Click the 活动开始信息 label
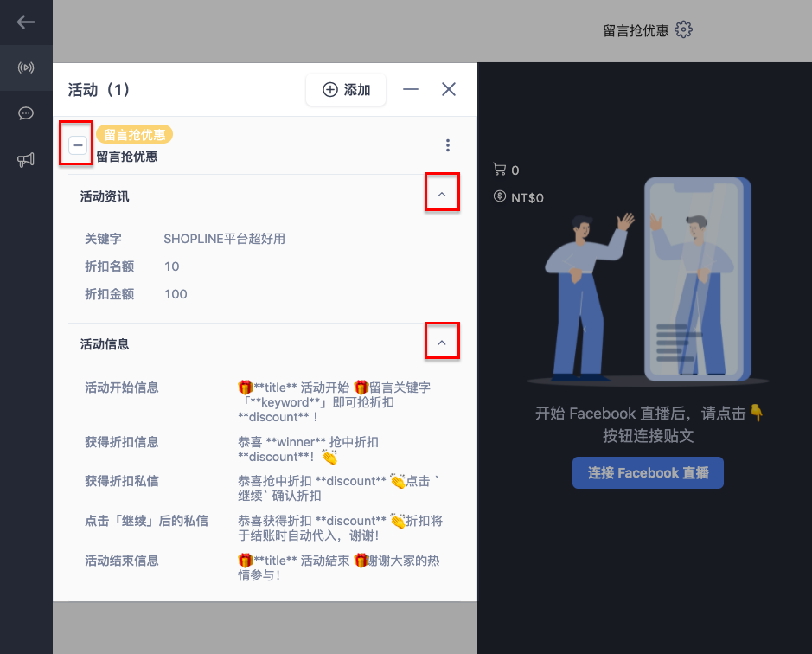Viewport: 812px width, 654px height. (122, 388)
